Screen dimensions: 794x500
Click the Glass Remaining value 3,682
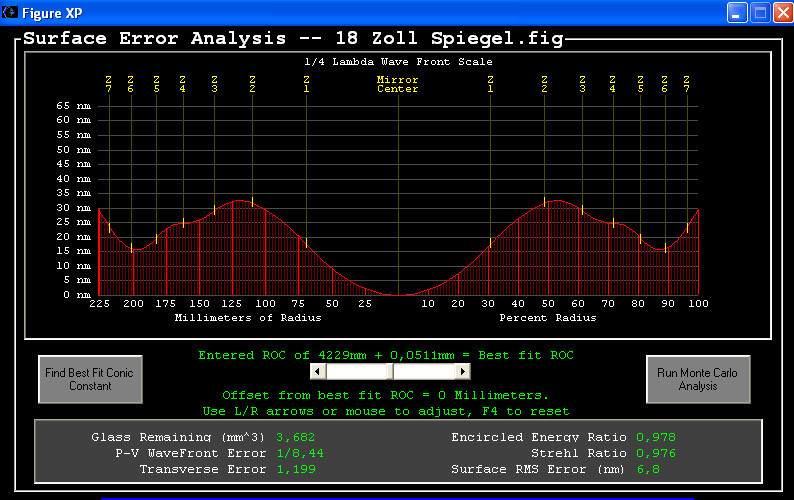click(296, 437)
